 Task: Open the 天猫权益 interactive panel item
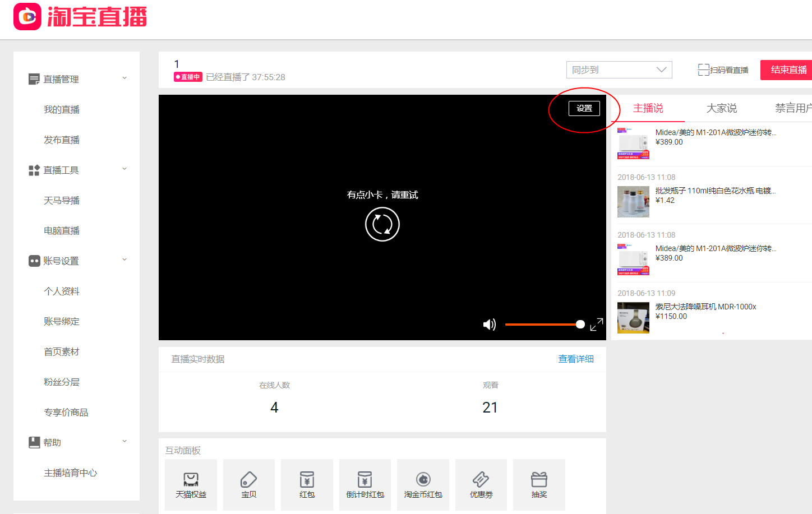click(191, 485)
